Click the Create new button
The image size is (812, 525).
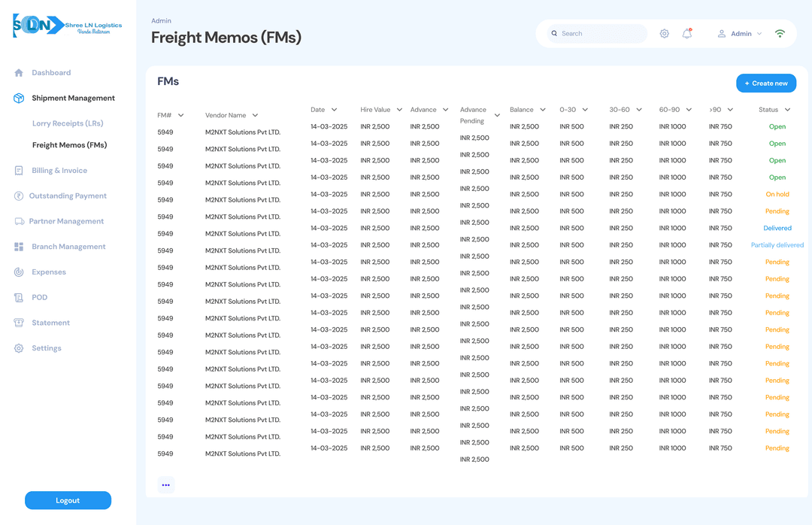[765, 83]
